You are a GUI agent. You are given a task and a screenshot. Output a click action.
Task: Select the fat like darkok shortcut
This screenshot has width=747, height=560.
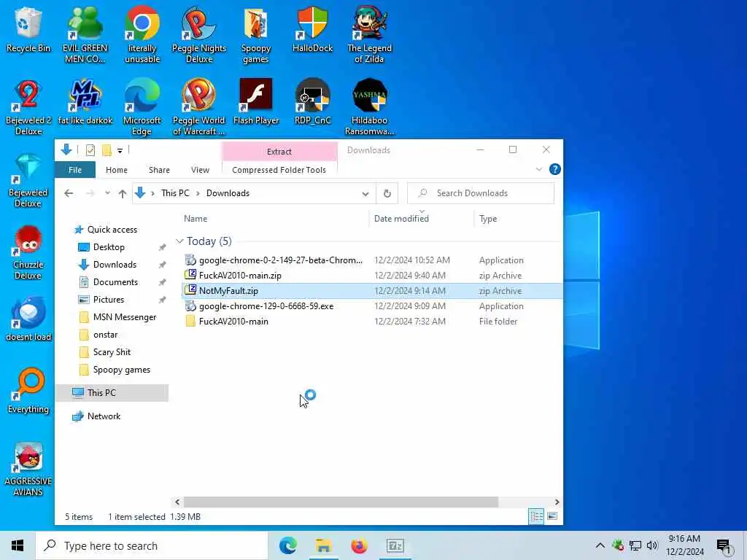(85, 102)
